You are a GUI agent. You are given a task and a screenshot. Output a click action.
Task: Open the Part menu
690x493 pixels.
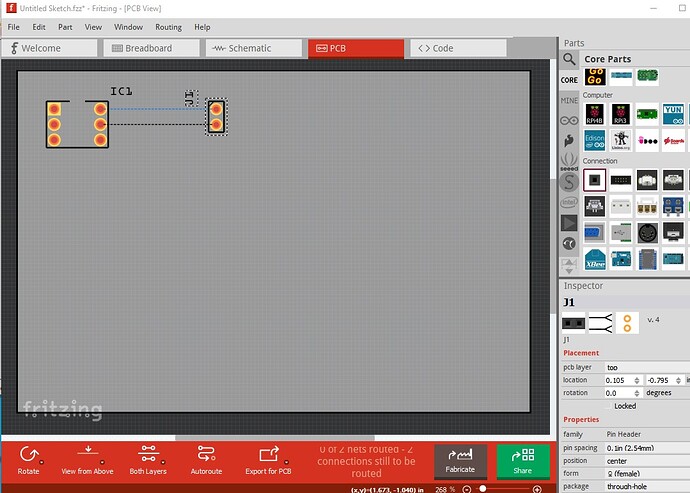point(65,27)
